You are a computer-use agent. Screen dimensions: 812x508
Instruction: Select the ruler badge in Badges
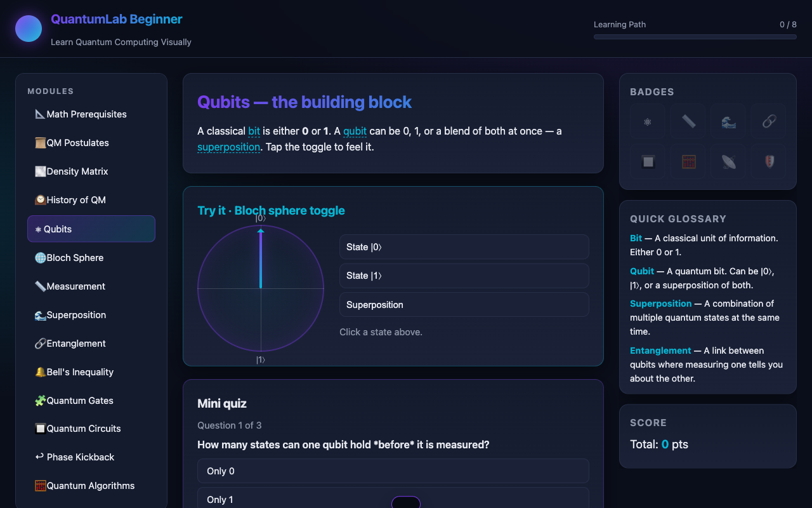point(688,121)
